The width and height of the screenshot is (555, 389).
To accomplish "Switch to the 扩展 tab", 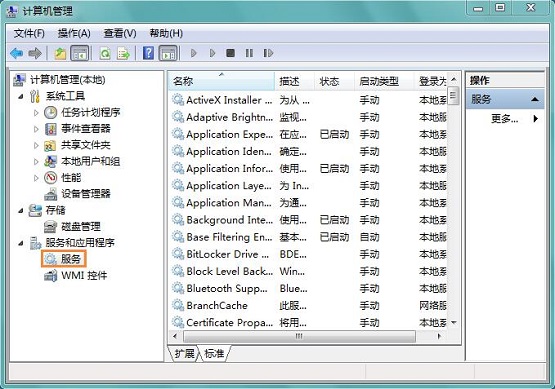I will click(x=184, y=353).
